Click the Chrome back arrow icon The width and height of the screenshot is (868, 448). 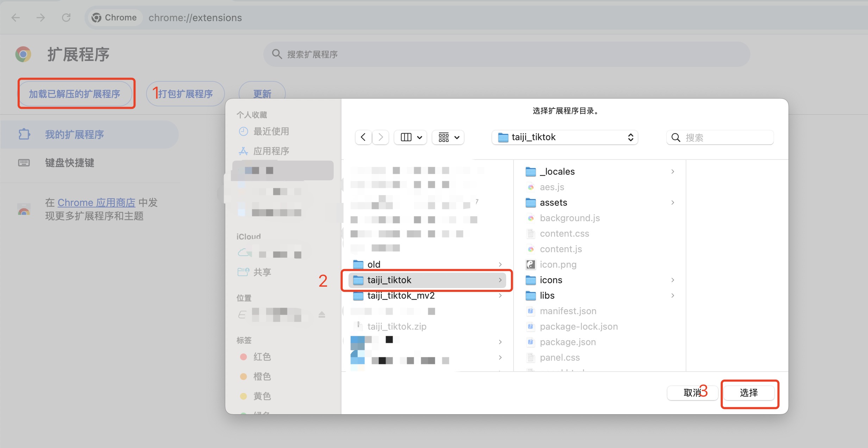coord(16,18)
